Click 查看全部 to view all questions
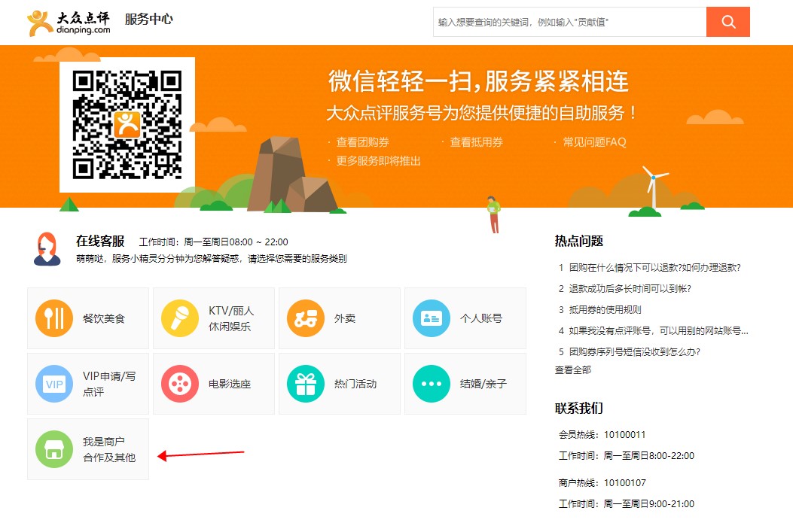This screenshot has width=793, height=532. [573, 369]
